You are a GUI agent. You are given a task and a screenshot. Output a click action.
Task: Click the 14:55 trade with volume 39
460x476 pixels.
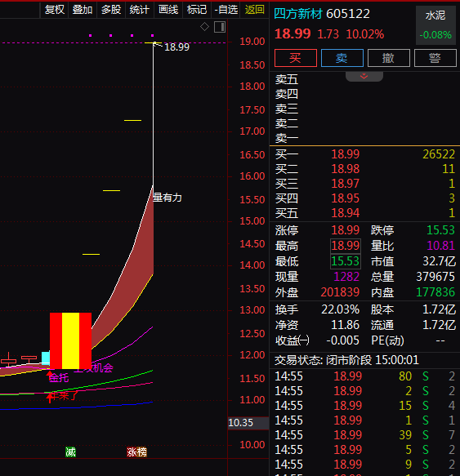[364, 435]
